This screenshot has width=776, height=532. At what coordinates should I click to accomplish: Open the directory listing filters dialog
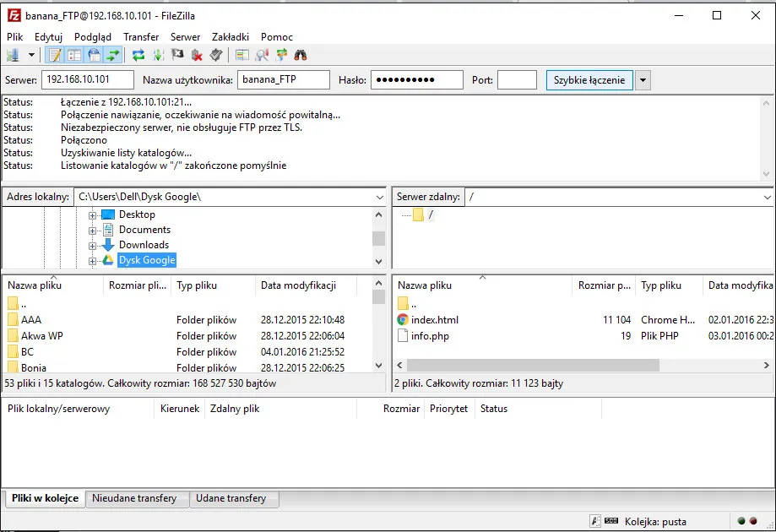click(x=242, y=55)
